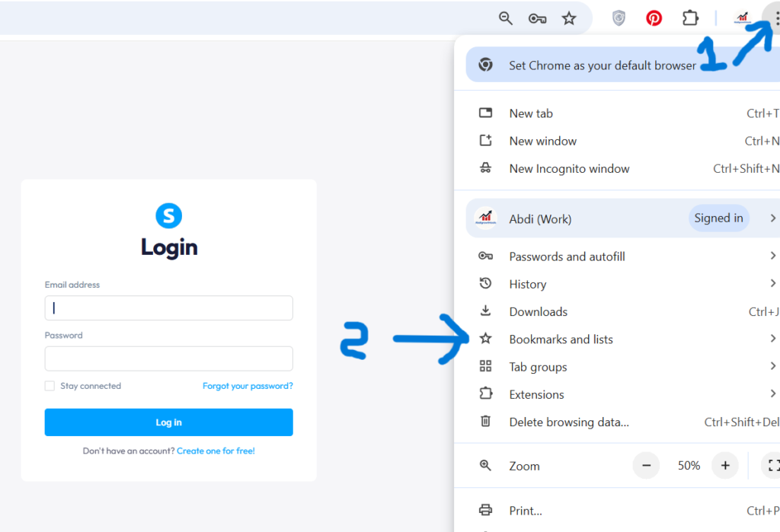
Task: Expand the Tab groups submenu
Action: click(x=538, y=366)
